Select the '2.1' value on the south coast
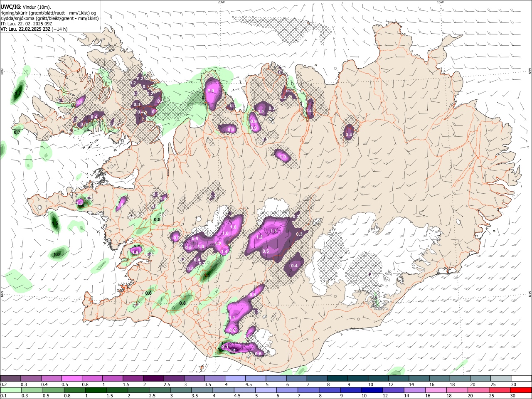Viewport: 532px width, 399px height. coord(226,346)
